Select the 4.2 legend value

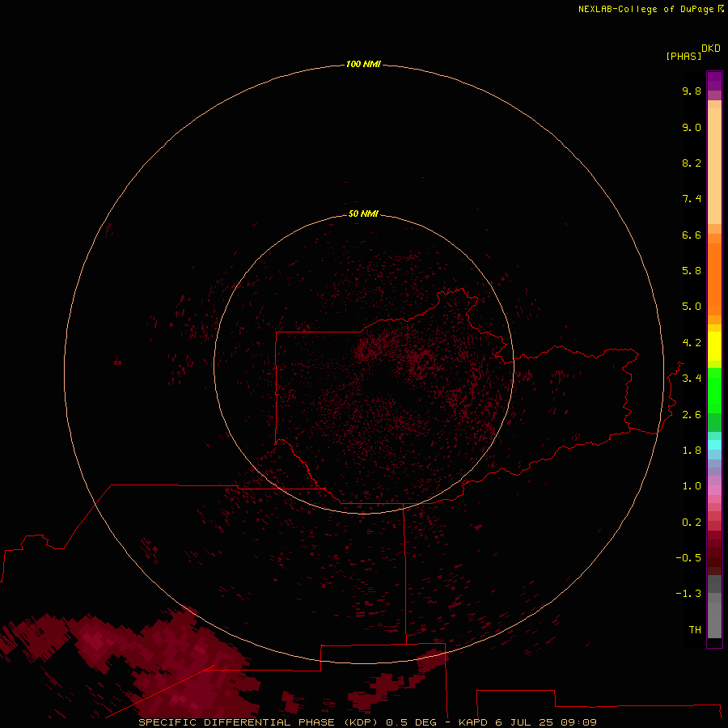(x=692, y=343)
